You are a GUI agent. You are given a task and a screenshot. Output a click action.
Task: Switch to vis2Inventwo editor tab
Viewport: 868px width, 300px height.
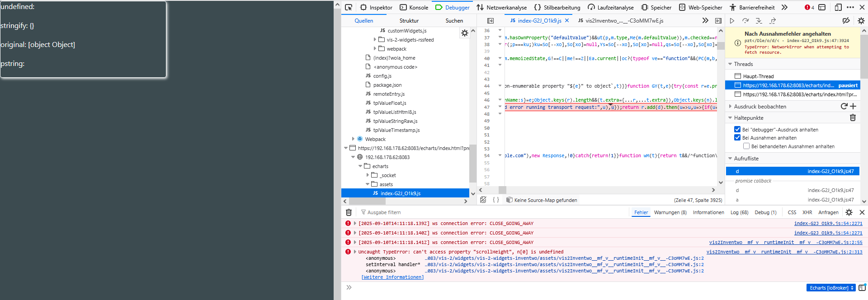[621, 21]
